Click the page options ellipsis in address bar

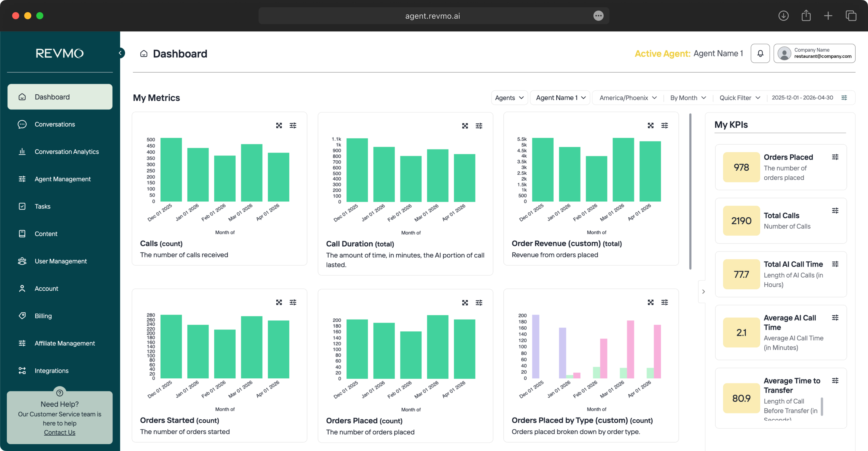(x=599, y=15)
